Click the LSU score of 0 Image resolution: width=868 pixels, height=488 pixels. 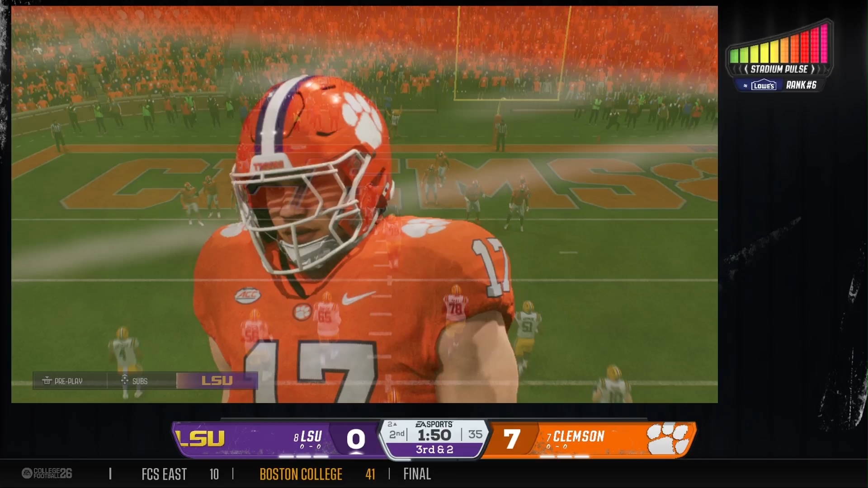pyautogui.click(x=356, y=439)
